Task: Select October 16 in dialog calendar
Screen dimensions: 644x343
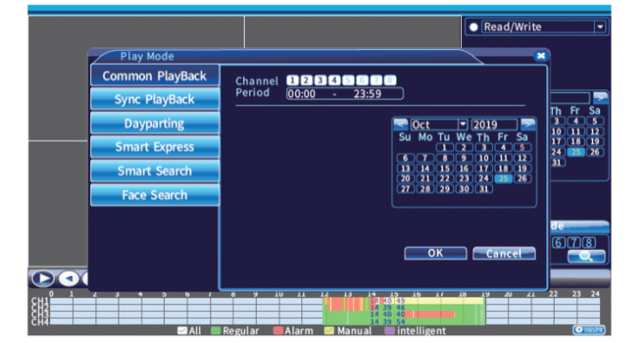Action: [x=464, y=168]
